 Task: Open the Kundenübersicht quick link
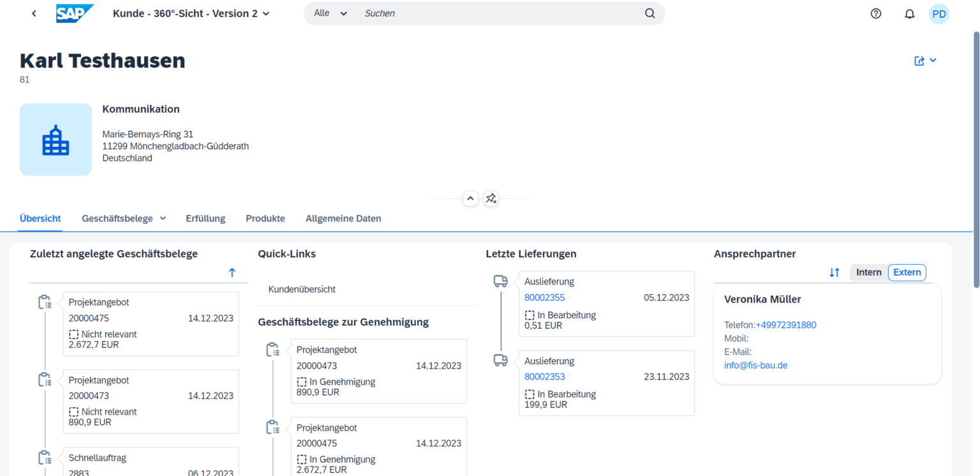(302, 289)
